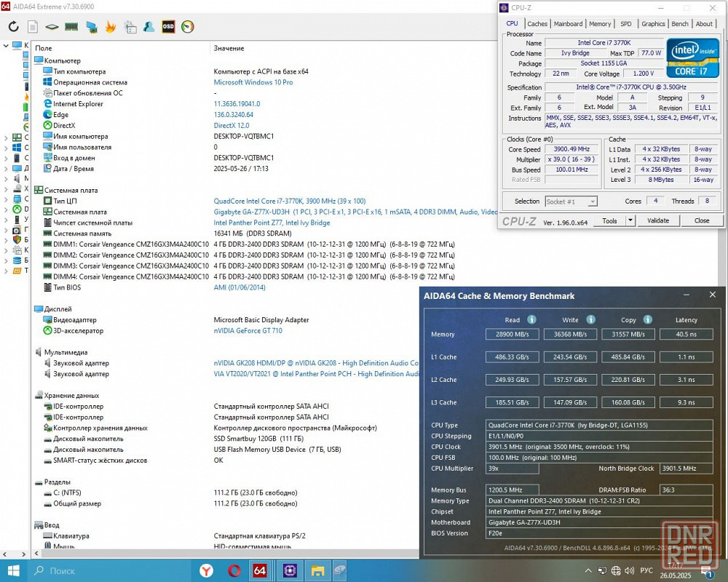Click the user silhouette icon in AIDA64 toolbar
728x582 pixels.
click(x=149, y=27)
